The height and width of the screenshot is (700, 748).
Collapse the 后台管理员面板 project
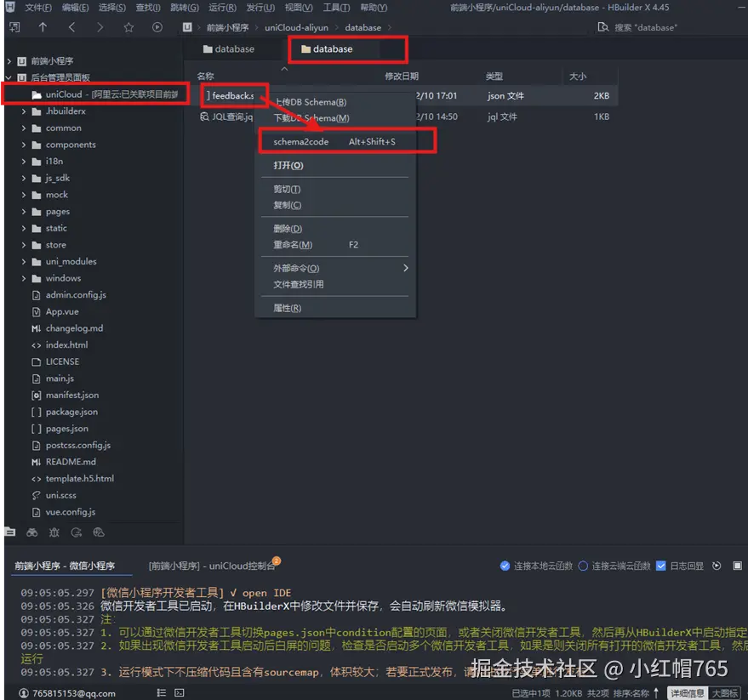pos(9,77)
